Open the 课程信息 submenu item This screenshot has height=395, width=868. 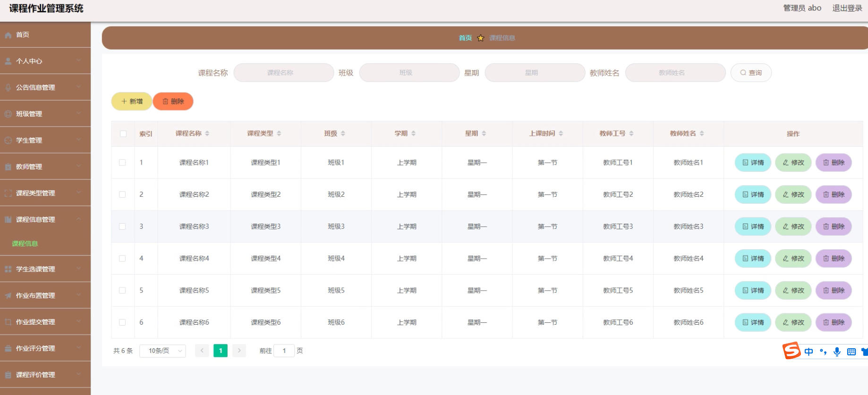[x=25, y=244]
